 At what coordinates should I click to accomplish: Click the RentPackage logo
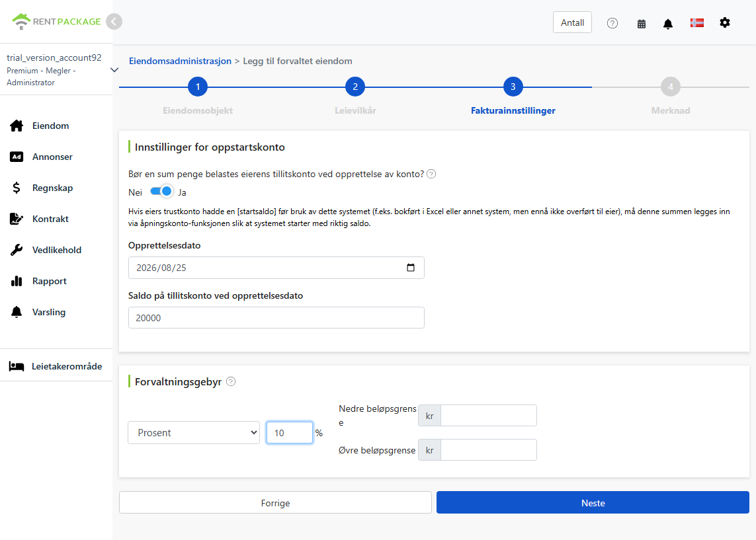(x=56, y=22)
